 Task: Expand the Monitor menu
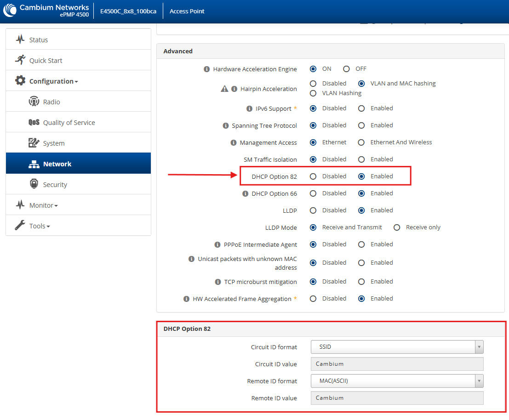click(78, 205)
